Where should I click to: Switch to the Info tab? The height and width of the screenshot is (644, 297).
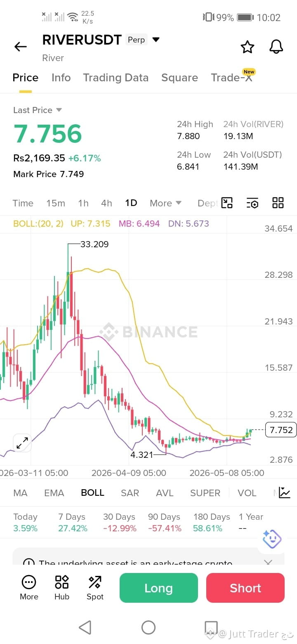tap(61, 78)
